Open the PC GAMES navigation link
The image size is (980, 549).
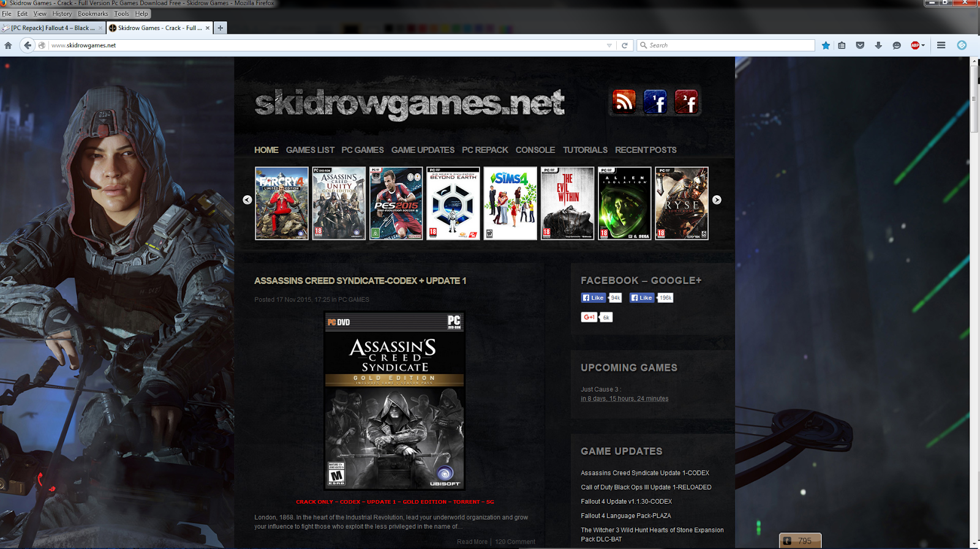pyautogui.click(x=363, y=150)
